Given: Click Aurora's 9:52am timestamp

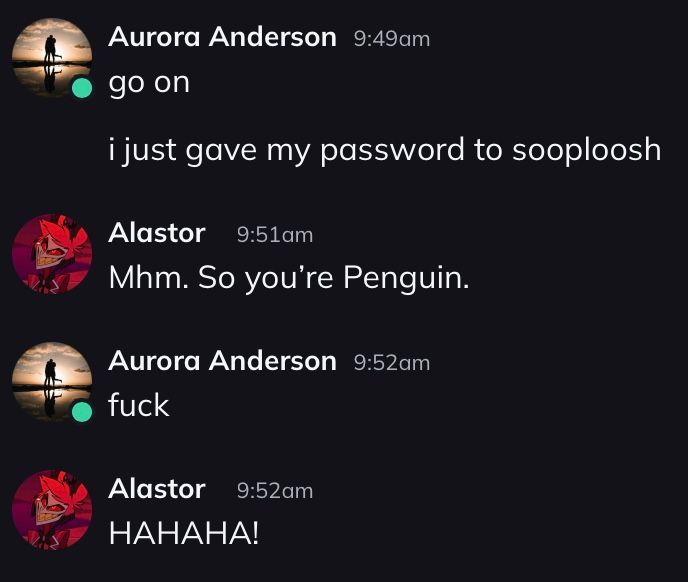Looking at the screenshot, I should coord(392,363).
